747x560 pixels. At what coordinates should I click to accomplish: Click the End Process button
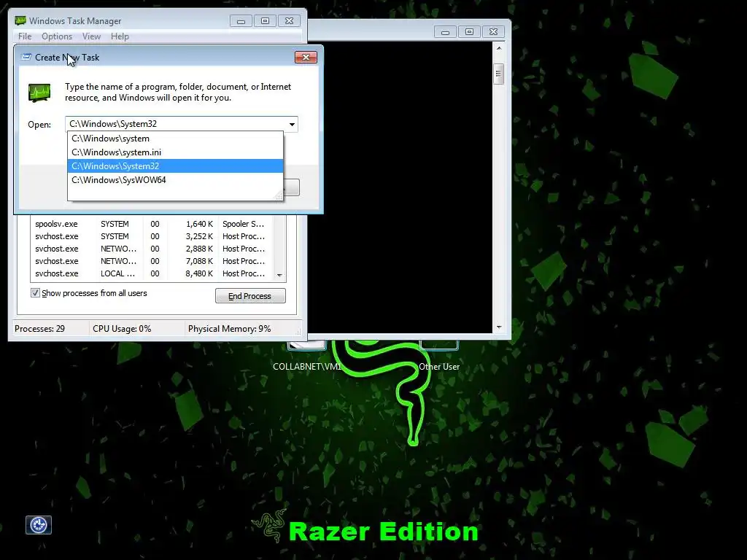click(x=250, y=296)
